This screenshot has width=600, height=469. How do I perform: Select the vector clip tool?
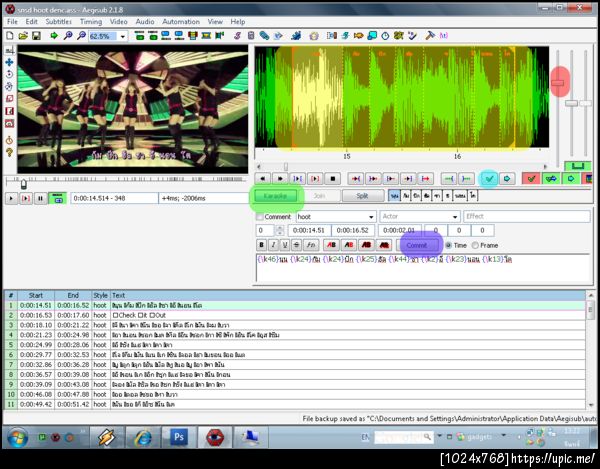pos(9,123)
